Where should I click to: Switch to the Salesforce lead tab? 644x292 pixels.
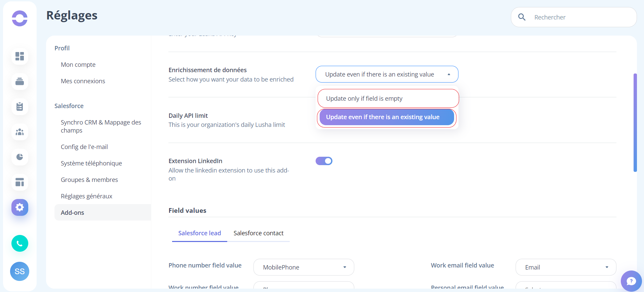coord(200,233)
